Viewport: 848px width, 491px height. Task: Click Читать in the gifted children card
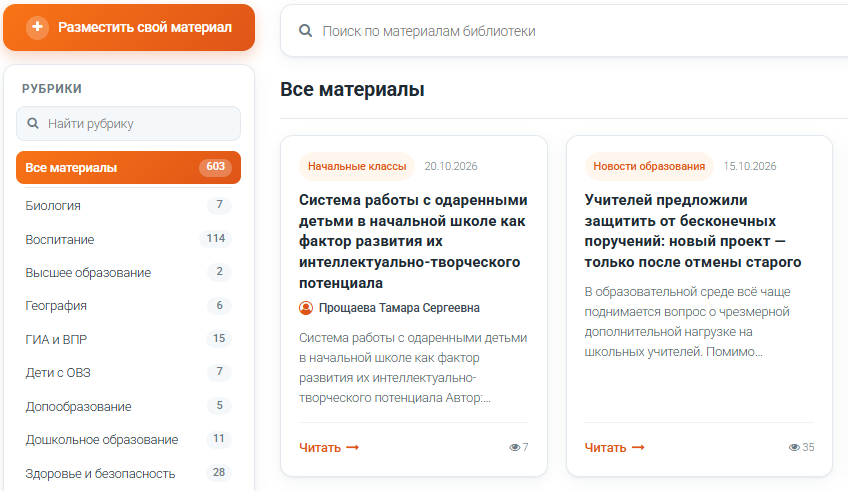click(320, 447)
